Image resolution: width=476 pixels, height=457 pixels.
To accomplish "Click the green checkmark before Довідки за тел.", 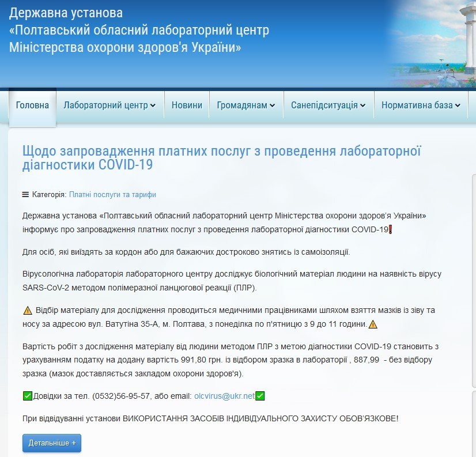I will pos(27,396).
